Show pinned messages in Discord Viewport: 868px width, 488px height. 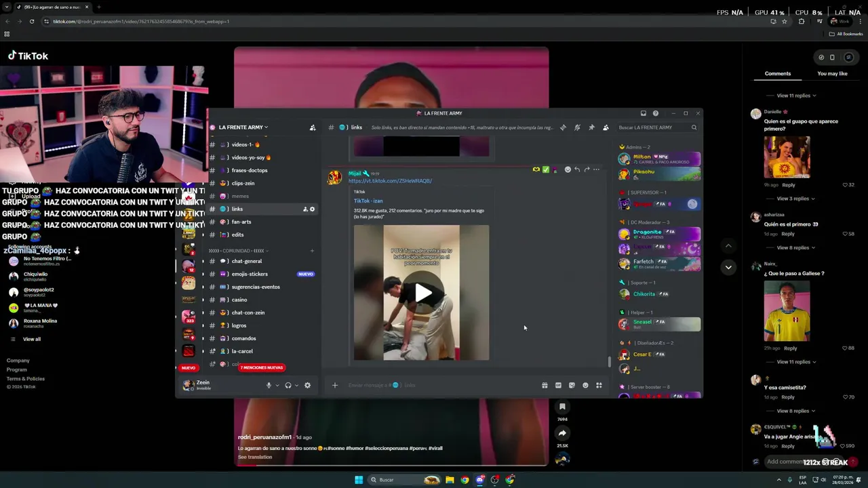591,127
